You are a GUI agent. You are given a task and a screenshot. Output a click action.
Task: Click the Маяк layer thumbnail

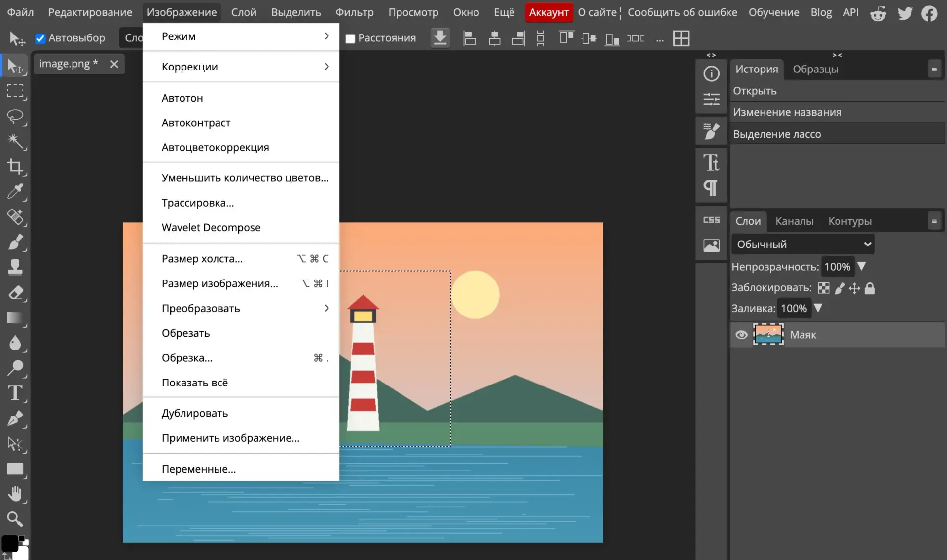[x=768, y=335]
